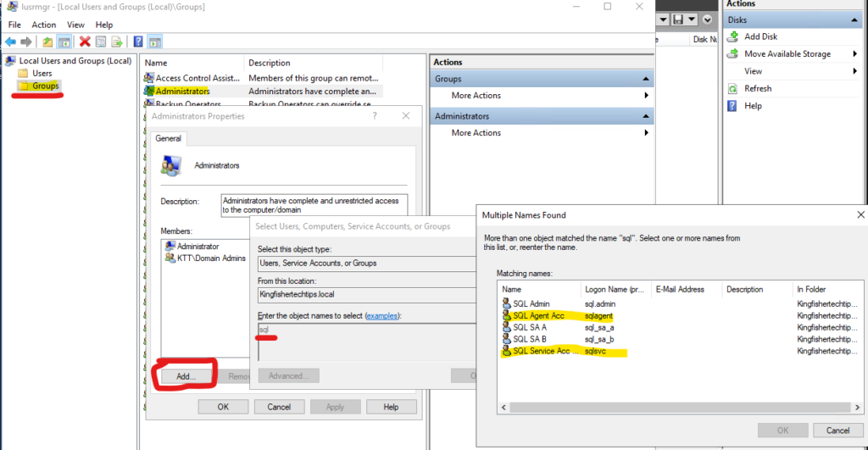
Task: Click the KTT\Domain Admins group icon
Action: pos(170,258)
